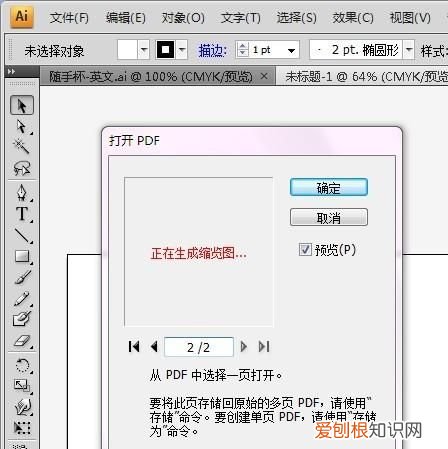
Task: Open the 文字(T) menu
Action: [241, 17]
